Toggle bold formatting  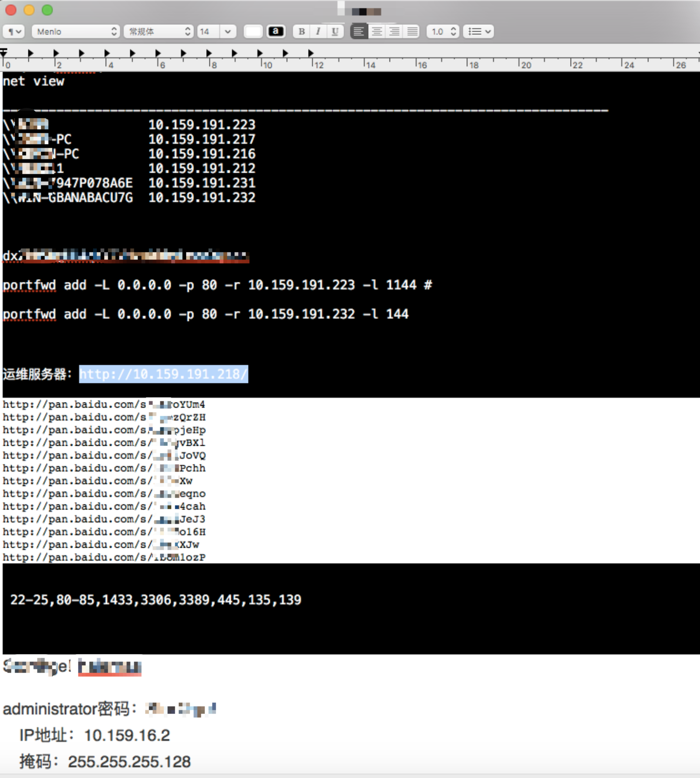(x=302, y=32)
